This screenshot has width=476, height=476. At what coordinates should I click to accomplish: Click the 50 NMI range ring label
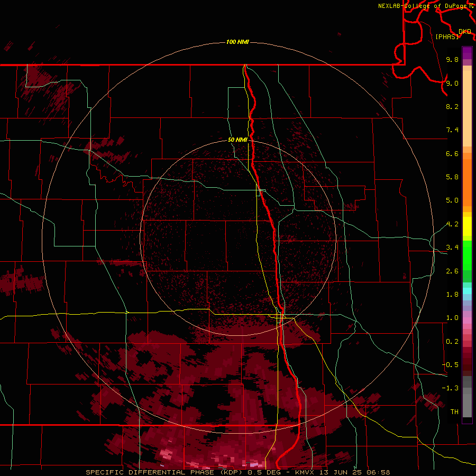tap(237, 140)
